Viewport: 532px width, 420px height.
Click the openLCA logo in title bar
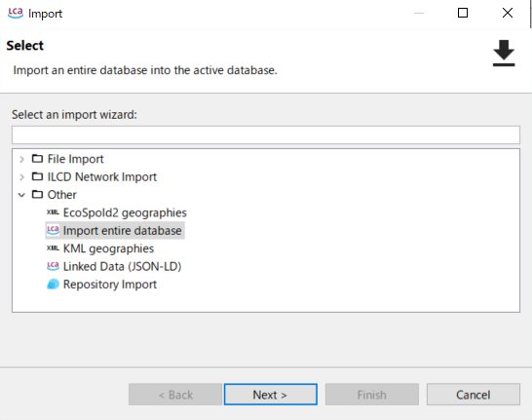click(x=16, y=14)
